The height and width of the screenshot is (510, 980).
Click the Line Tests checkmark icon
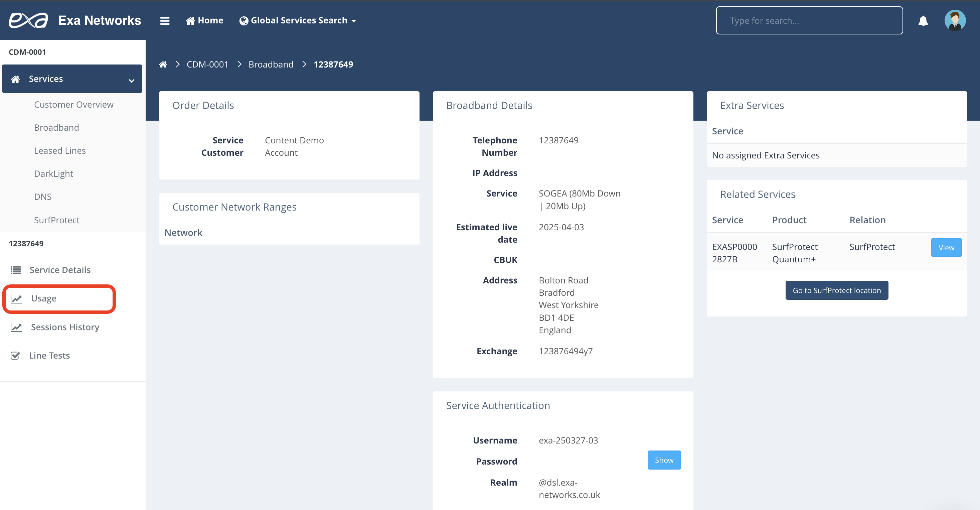[15, 356]
